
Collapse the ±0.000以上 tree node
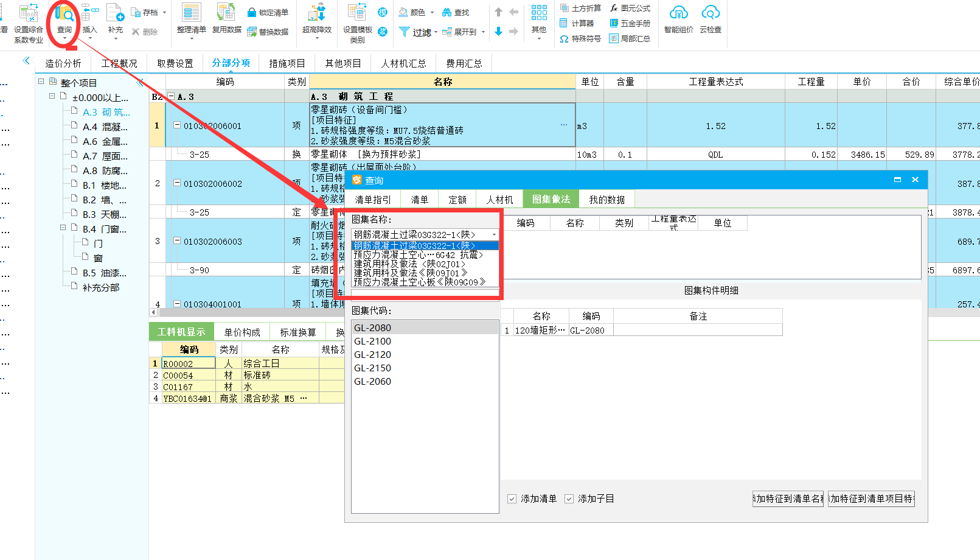pos(52,96)
